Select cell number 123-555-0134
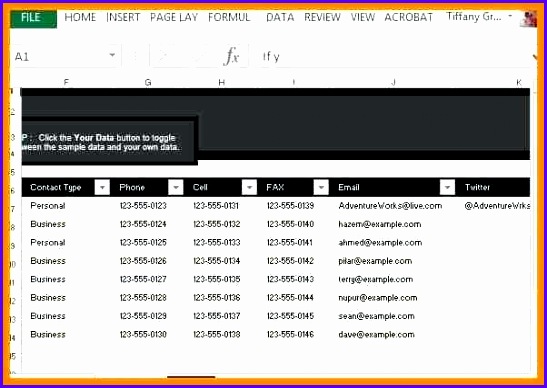Image resolution: width=547 pixels, height=388 pixels. pos(217,261)
